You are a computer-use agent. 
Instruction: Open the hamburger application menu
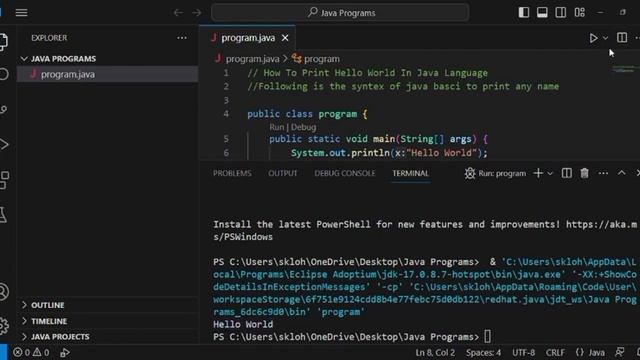click(x=21, y=13)
